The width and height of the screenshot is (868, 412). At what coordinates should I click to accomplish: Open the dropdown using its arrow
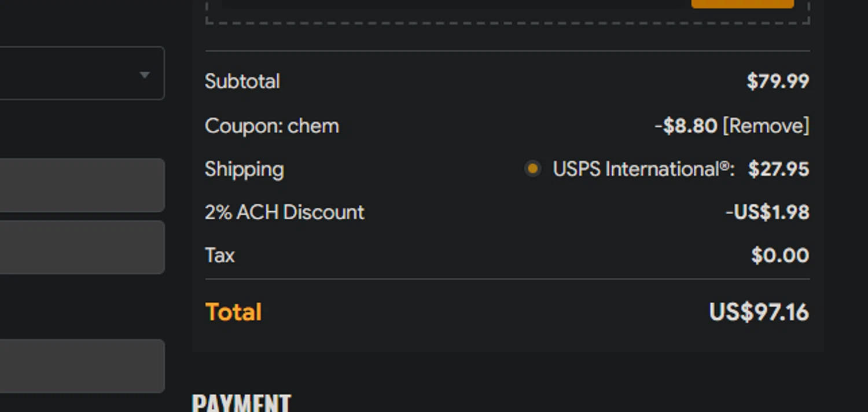[x=145, y=75]
